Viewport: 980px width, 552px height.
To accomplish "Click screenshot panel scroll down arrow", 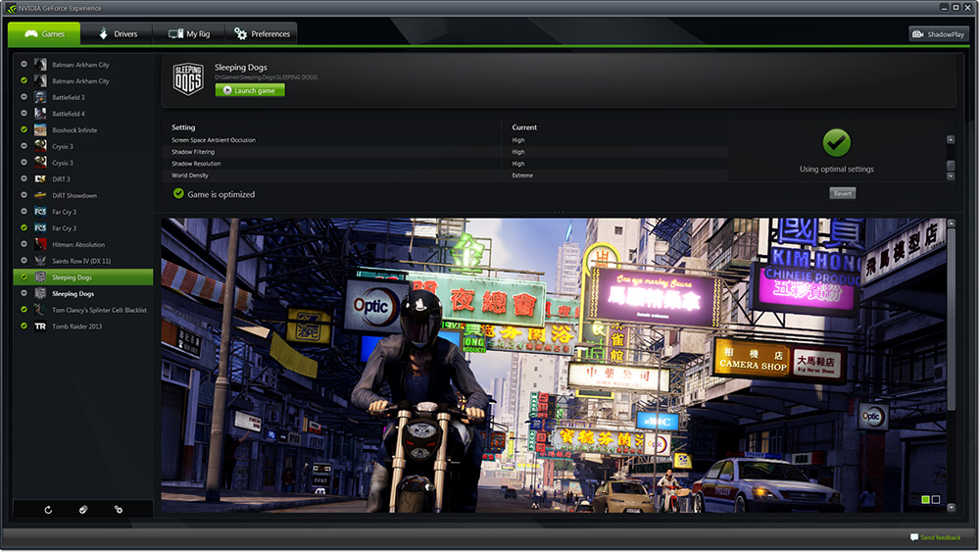I will pyautogui.click(x=952, y=508).
